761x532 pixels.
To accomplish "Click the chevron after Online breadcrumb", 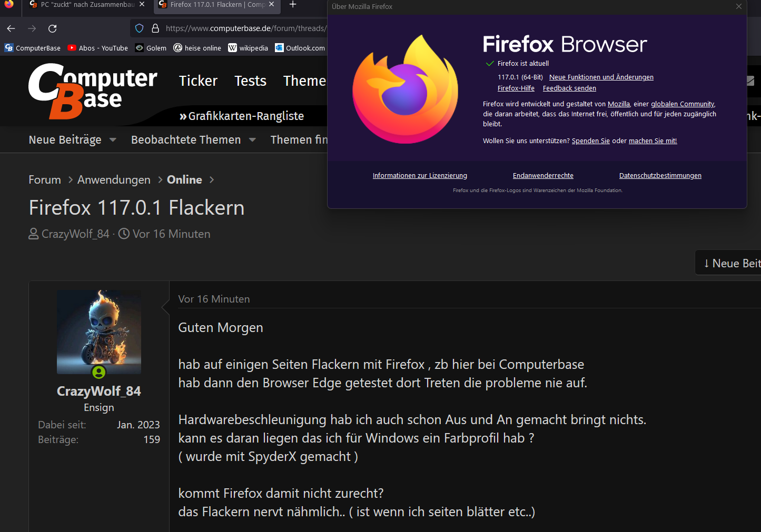I will tap(212, 179).
